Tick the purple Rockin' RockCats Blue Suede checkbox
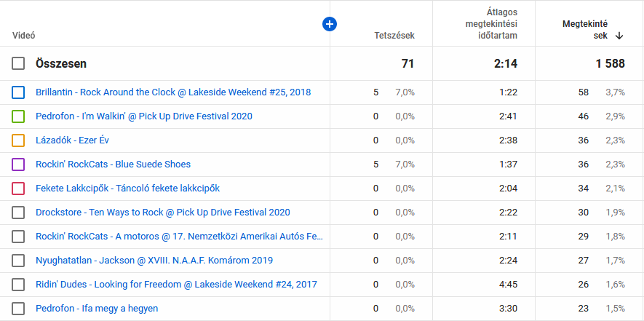 pos(19,165)
